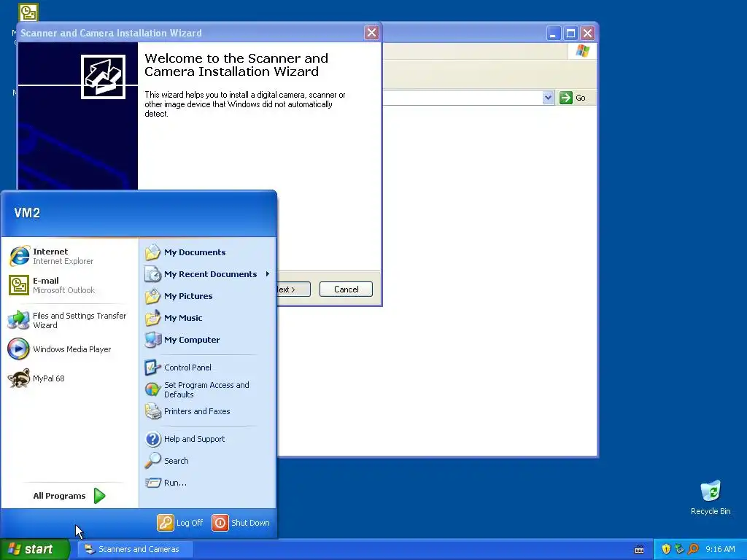The width and height of the screenshot is (747, 560).
Task: Click the security shield tray icon
Action: (x=666, y=549)
